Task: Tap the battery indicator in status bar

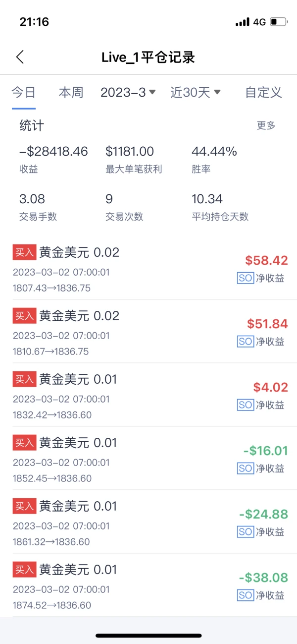Action: click(x=278, y=22)
